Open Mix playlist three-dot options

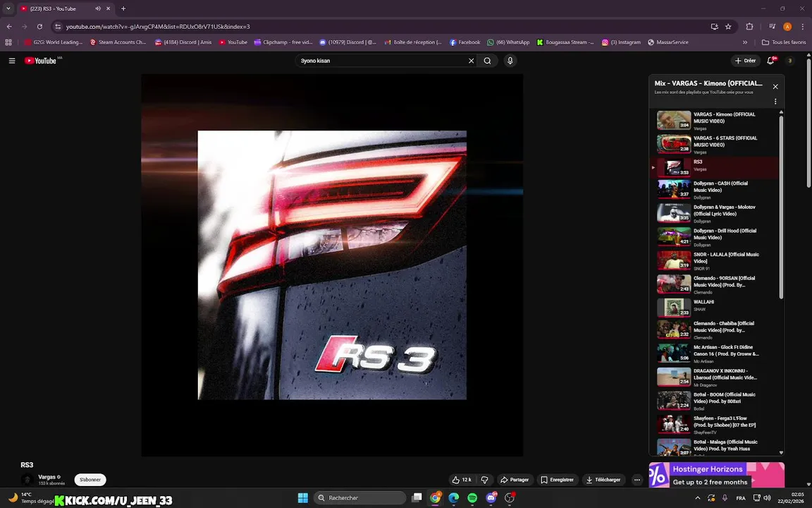tap(775, 102)
